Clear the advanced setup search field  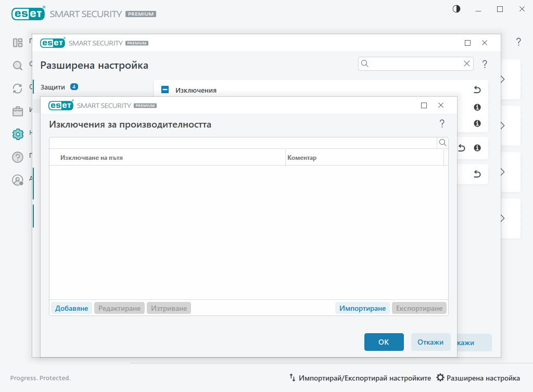click(x=467, y=64)
